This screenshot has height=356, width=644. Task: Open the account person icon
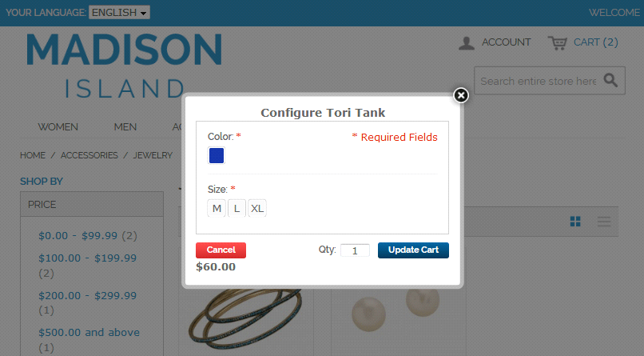coord(467,42)
